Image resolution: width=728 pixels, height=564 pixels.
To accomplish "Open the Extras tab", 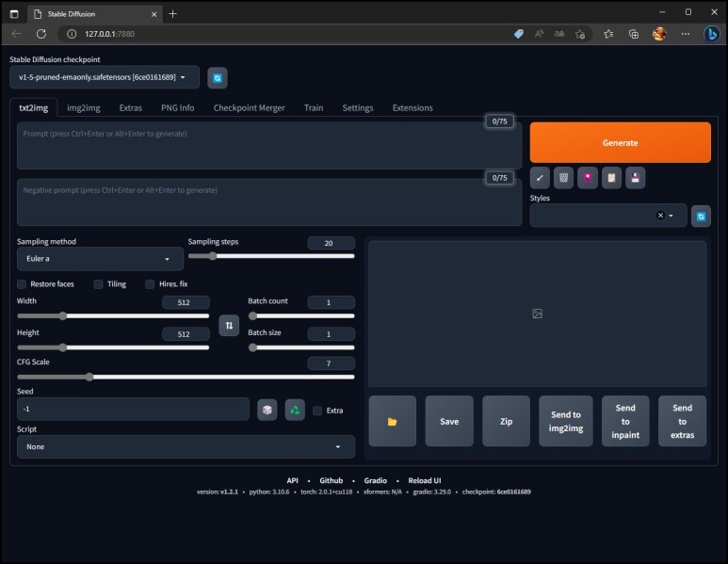I will pos(131,107).
